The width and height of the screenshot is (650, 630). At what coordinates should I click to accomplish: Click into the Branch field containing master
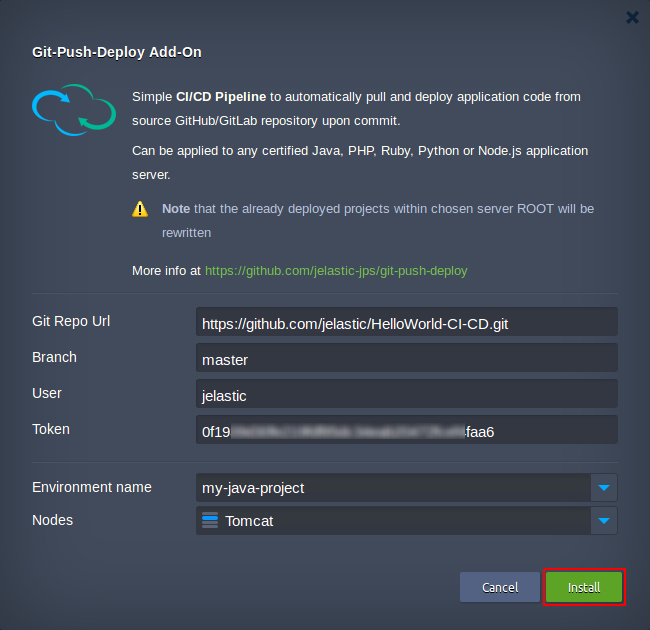pos(406,358)
